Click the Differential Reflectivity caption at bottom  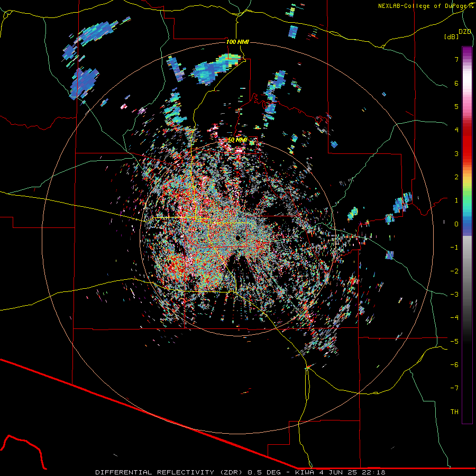pyautogui.click(x=240, y=472)
